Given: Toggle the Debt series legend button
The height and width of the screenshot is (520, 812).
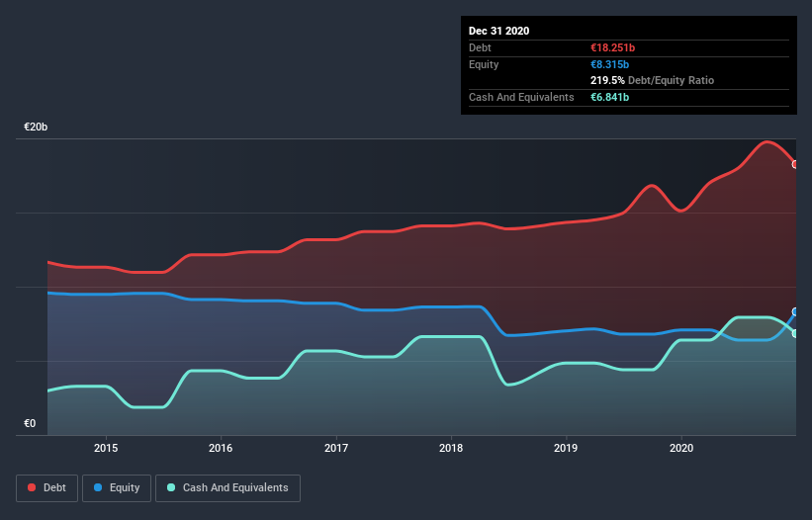Looking at the screenshot, I should [47, 488].
